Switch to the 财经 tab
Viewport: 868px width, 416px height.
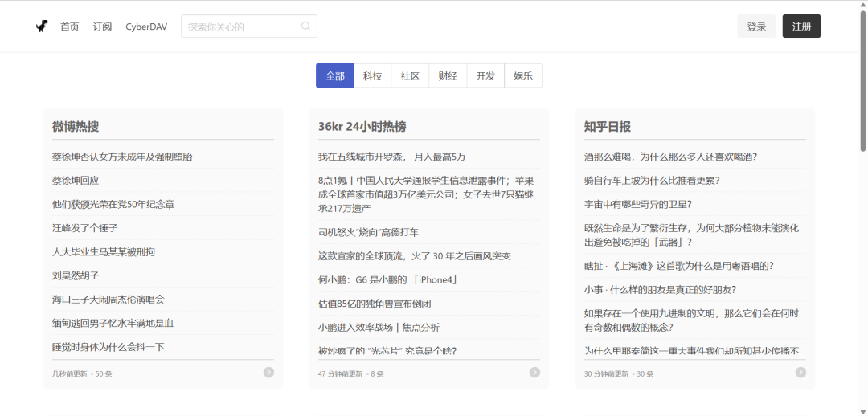[448, 75]
